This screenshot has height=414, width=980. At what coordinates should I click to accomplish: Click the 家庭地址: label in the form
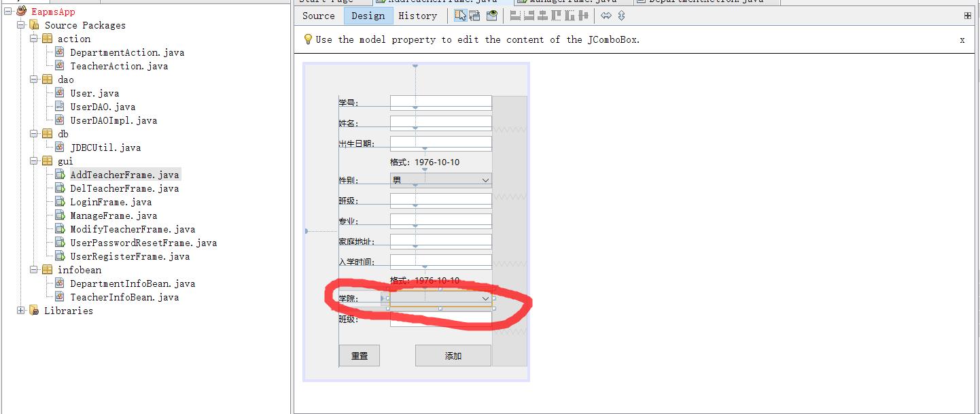pos(357,241)
